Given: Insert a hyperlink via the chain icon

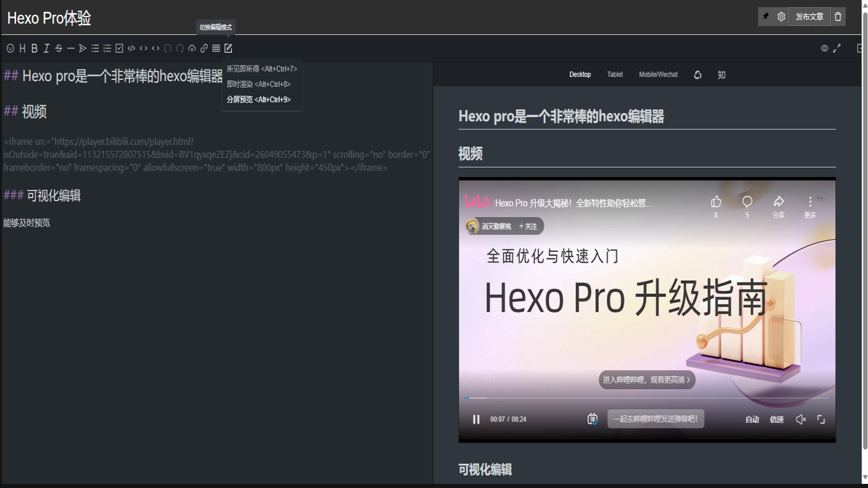Looking at the screenshot, I should click(x=204, y=49).
